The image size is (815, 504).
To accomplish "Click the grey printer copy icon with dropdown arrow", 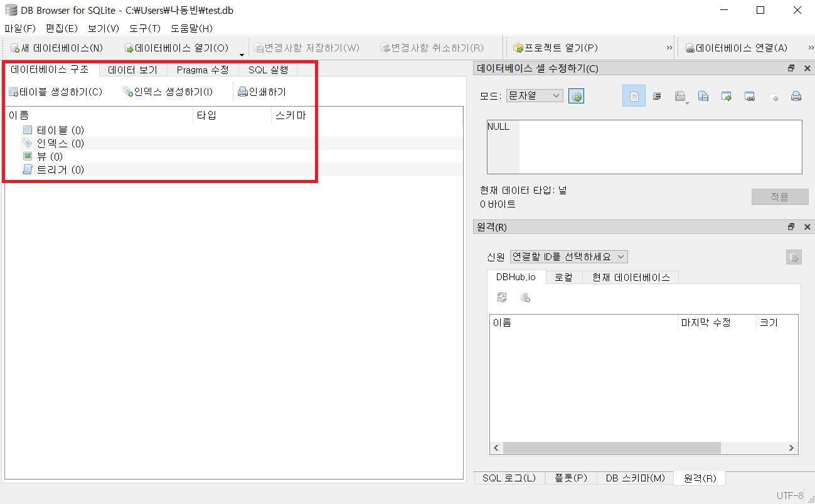I will click(x=681, y=97).
